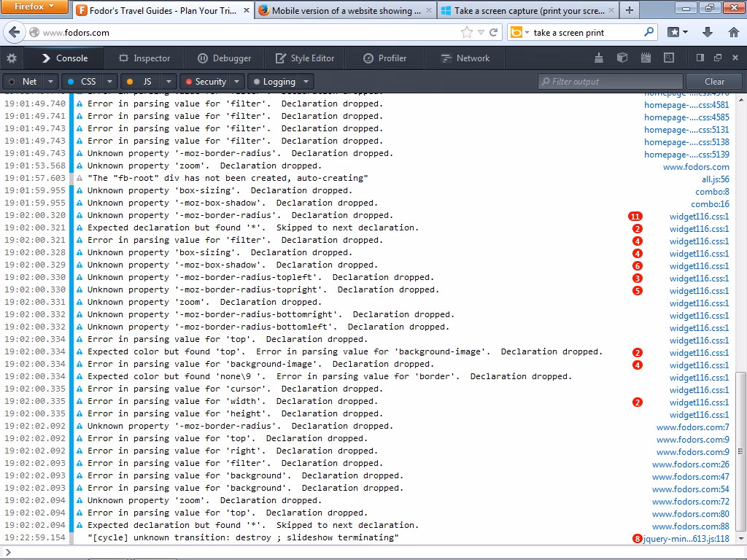Reload the page with the refresh icon
This screenshot has height=560, width=747.
[x=494, y=32]
